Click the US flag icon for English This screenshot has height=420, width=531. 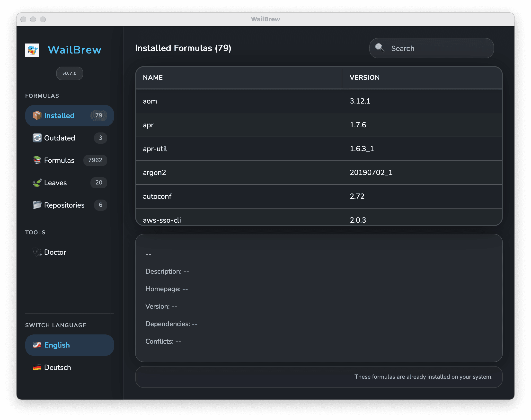[37, 345]
